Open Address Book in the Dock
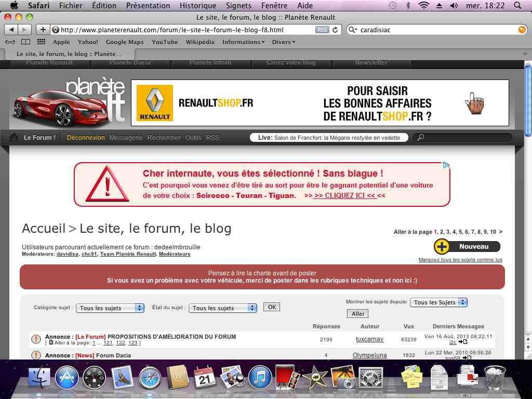Viewport: 532px width, 399px height. click(178, 377)
